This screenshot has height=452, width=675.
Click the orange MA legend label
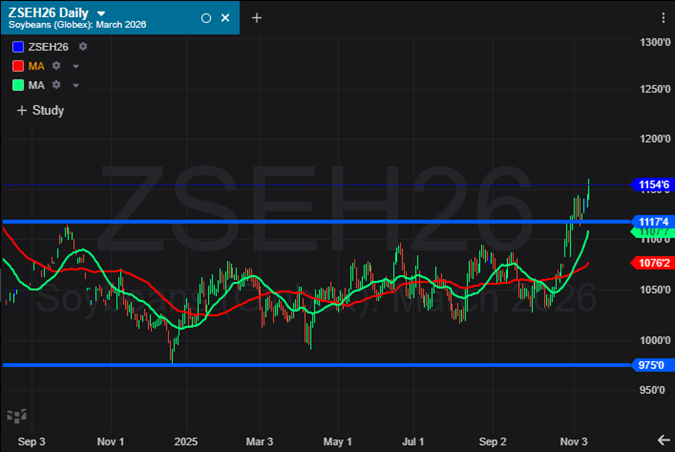[x=37, y=66]
